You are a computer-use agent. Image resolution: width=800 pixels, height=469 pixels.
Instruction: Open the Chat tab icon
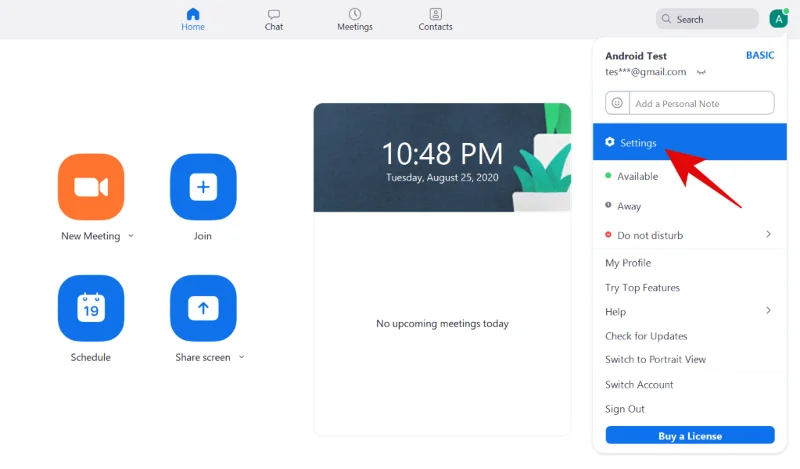coord(274,14)
